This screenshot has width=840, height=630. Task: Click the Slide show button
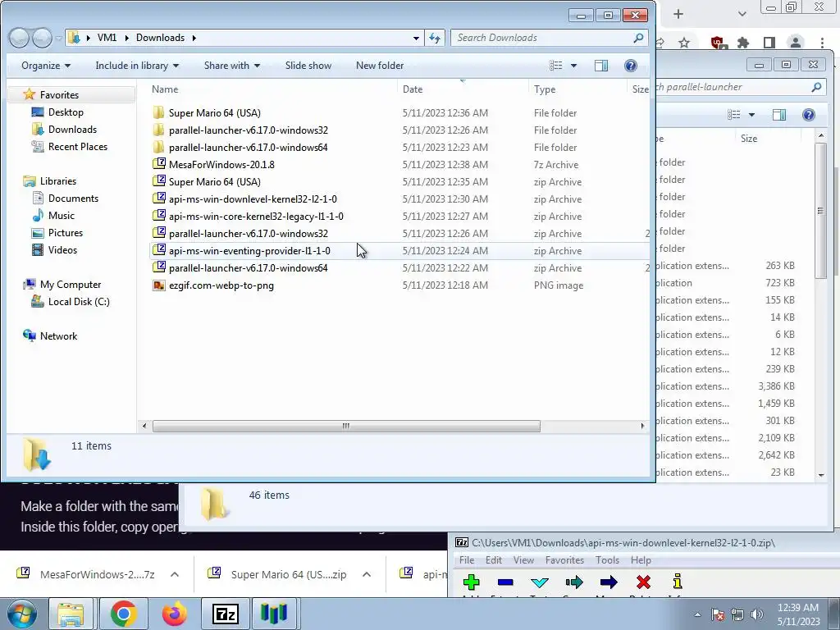click(x=308, y=66)
